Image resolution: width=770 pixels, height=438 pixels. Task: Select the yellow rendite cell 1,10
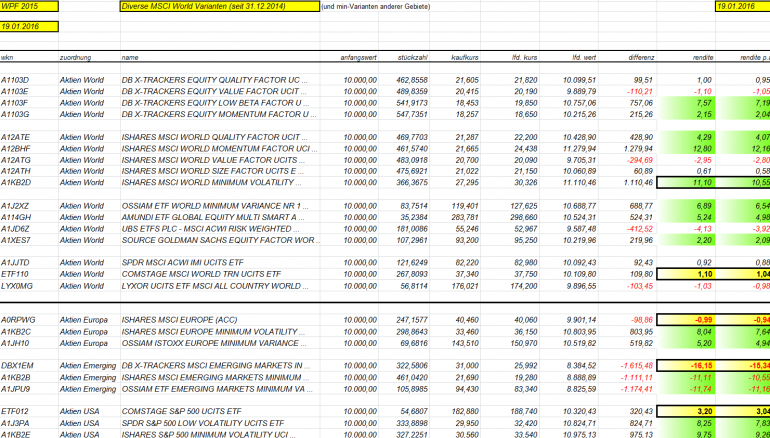[686, 274]
